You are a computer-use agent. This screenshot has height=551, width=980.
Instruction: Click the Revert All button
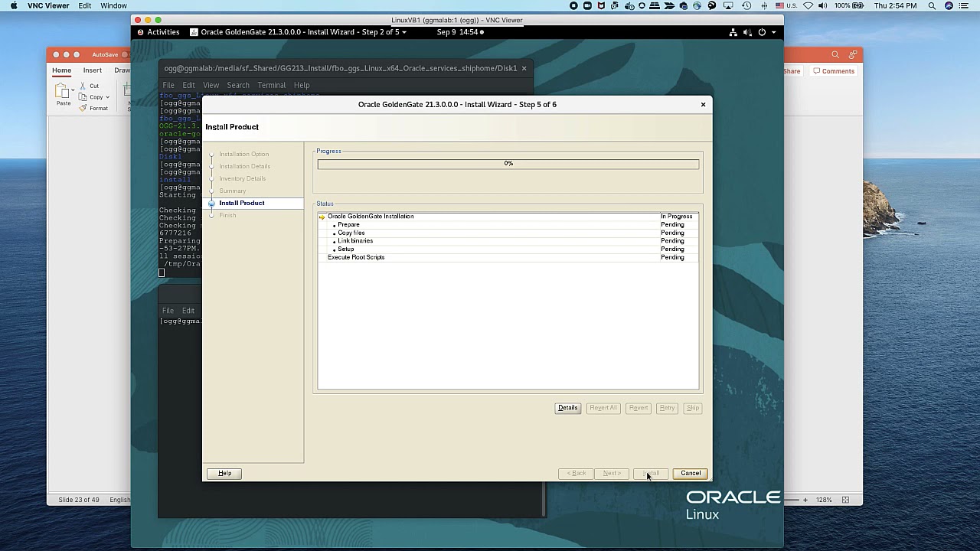point(603,408)
